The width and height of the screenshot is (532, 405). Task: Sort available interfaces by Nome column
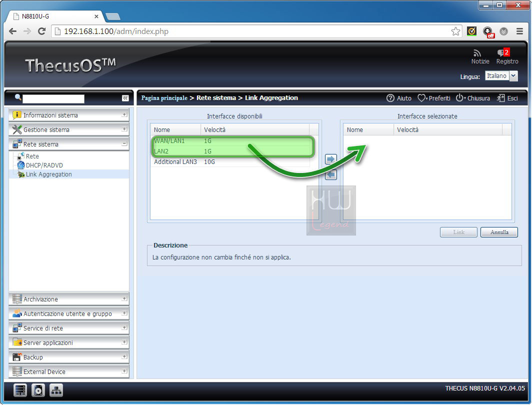point(175,129)
